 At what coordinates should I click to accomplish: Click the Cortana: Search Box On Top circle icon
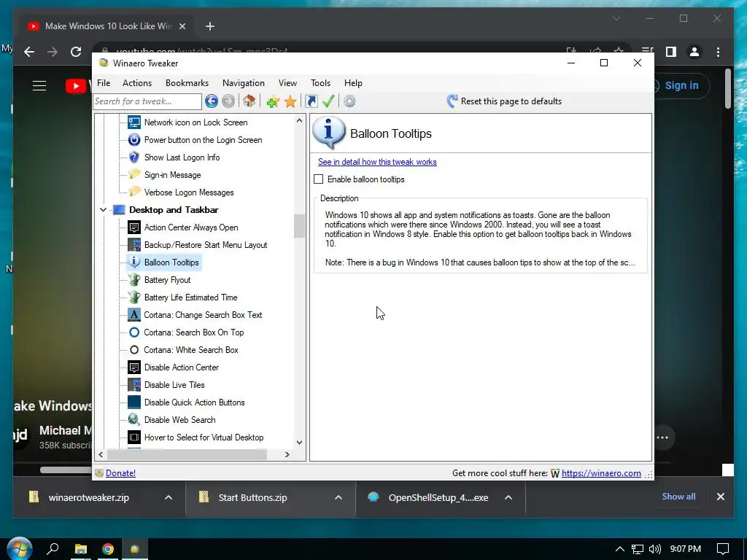pos(134,332)
